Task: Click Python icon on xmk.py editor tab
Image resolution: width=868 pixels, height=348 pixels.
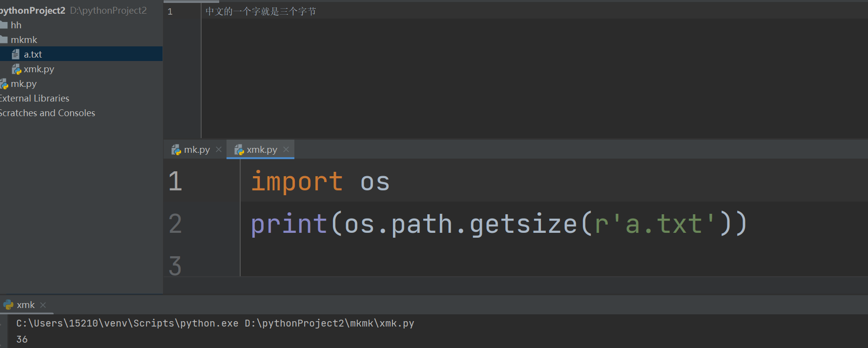Action: (239, 150)
